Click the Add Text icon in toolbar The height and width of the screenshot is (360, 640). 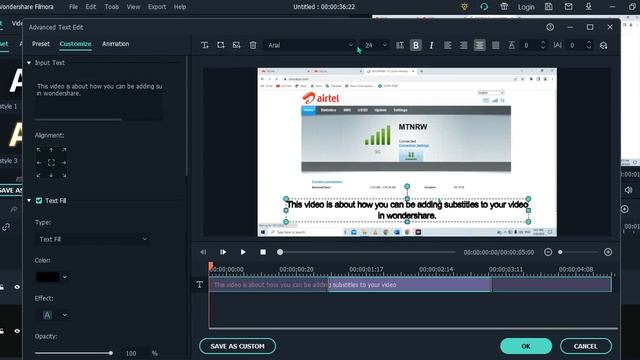tap(205, 45)
